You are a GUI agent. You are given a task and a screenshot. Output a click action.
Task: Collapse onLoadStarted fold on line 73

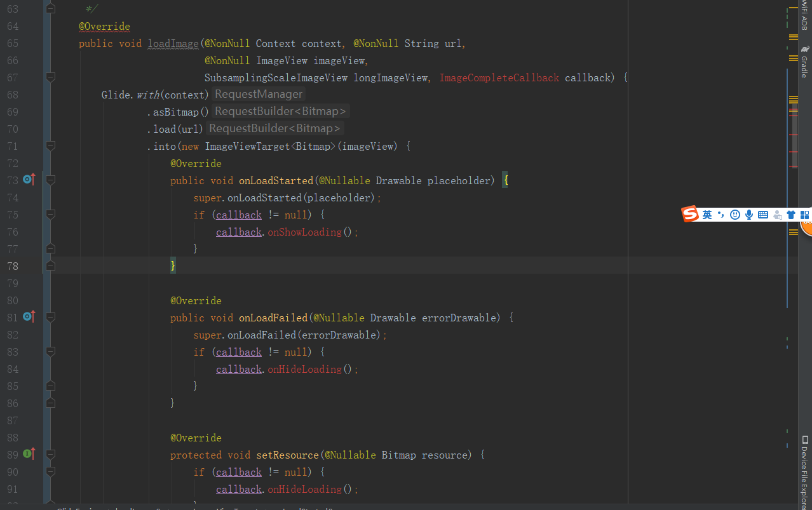coord(51,180)
